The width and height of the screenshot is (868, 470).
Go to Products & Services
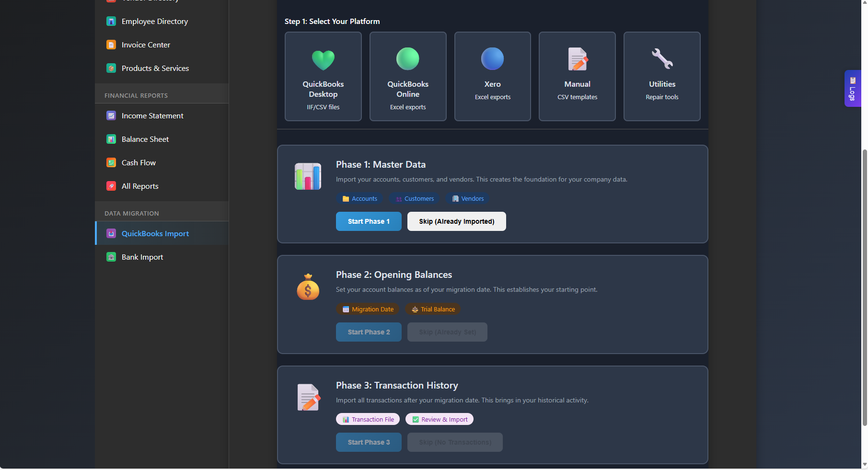point(162,68)
